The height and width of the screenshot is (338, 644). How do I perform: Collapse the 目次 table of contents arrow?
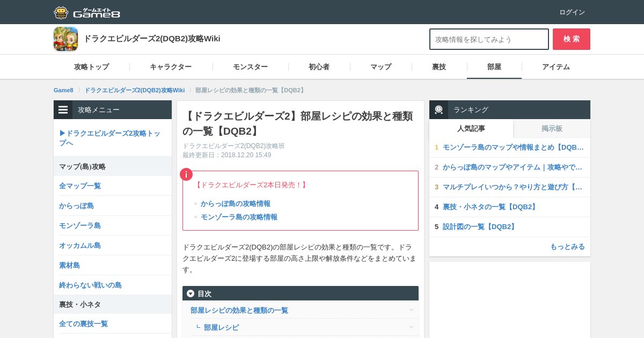[191, 293]
